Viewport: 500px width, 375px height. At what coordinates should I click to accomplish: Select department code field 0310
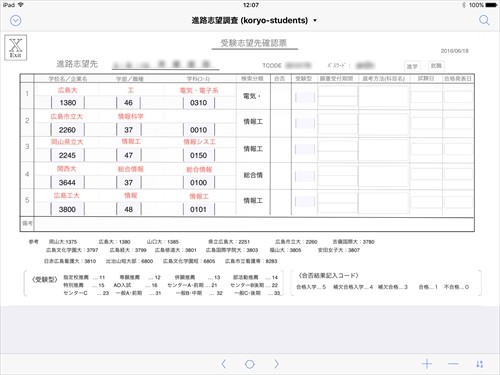point(199,103)
